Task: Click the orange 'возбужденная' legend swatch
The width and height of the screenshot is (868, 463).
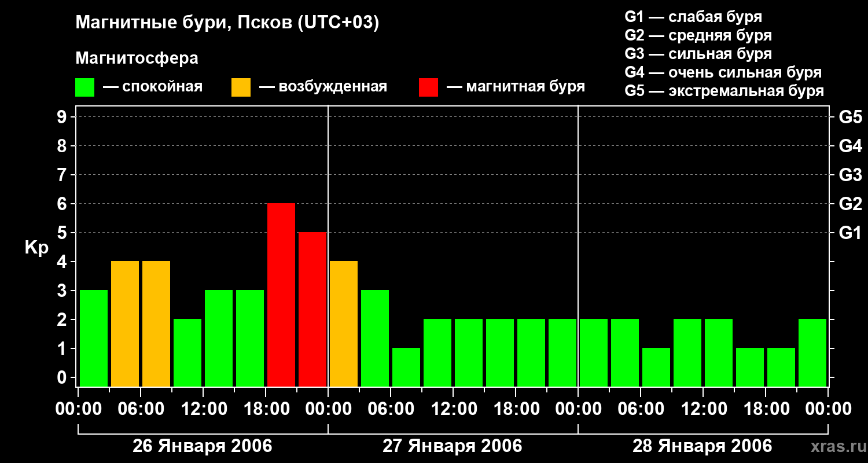Action: (x=241, y=87)
